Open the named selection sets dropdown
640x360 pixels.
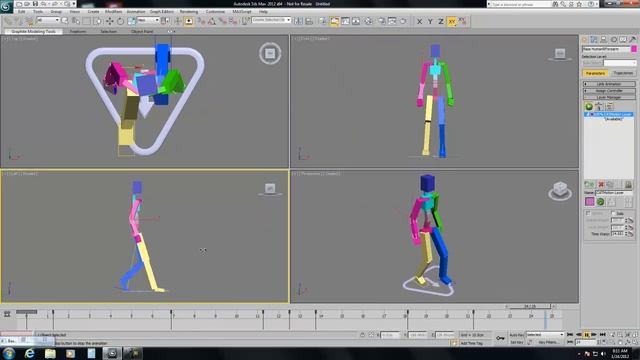coord(271,20)
